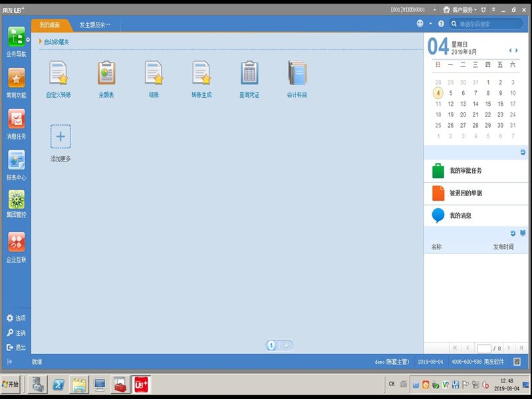
Task: Select the 我的桌面 tab
Action: (x=49, y=25)
